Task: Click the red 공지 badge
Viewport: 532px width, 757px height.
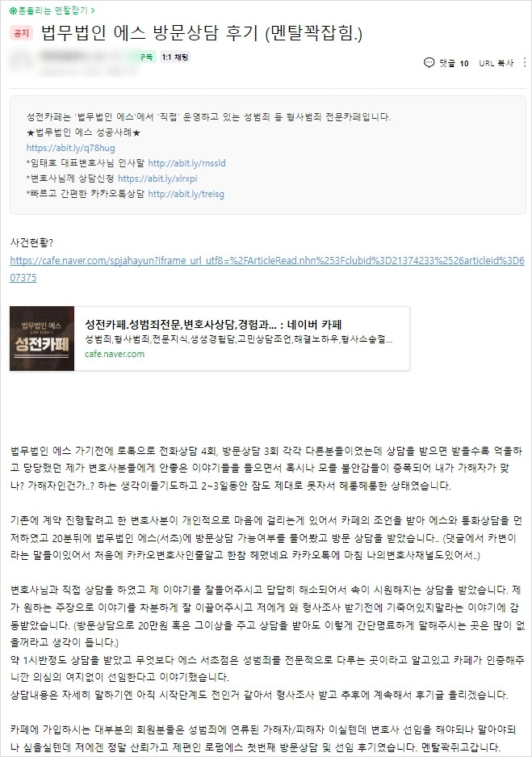Action: pos(21,33)
